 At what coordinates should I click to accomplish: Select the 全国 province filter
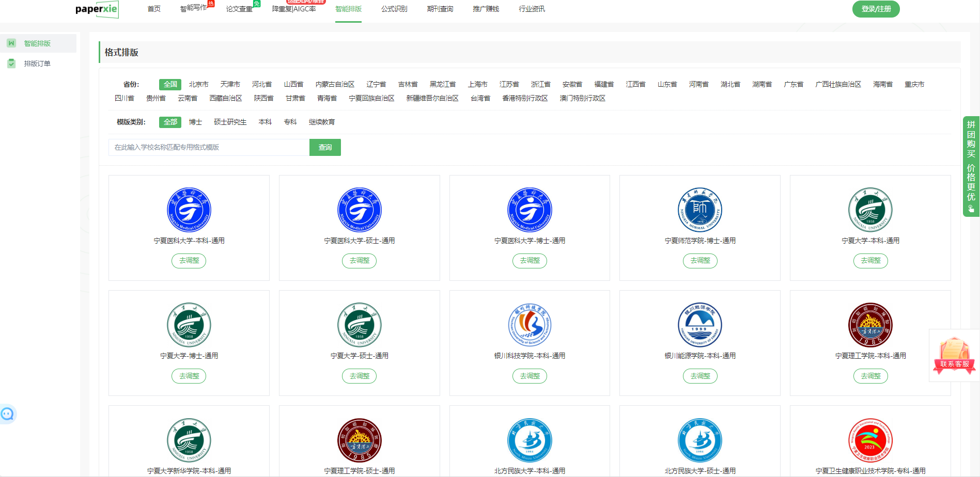pos(170,84)
